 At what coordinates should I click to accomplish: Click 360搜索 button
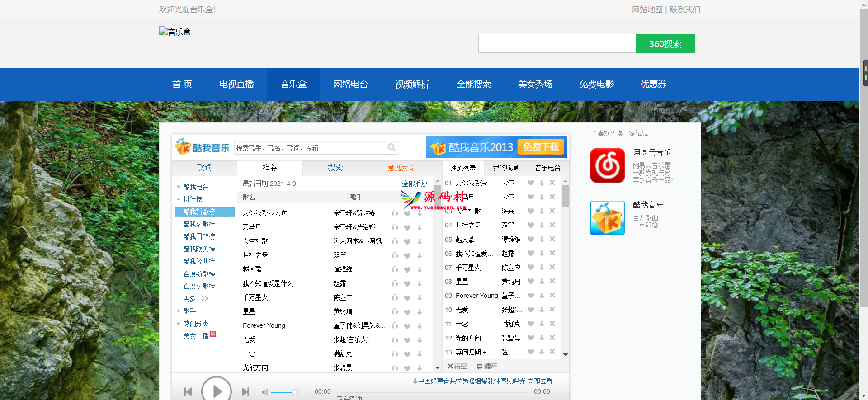coord(665,43)
